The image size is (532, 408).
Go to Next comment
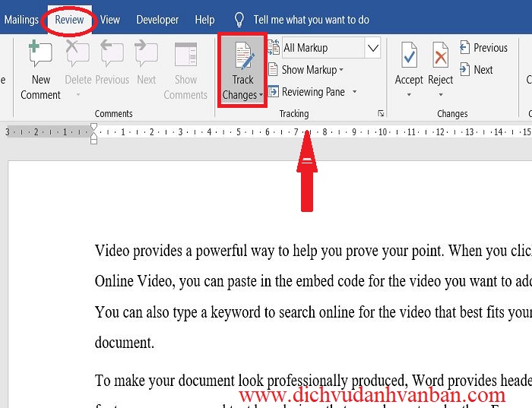(146, 63)
